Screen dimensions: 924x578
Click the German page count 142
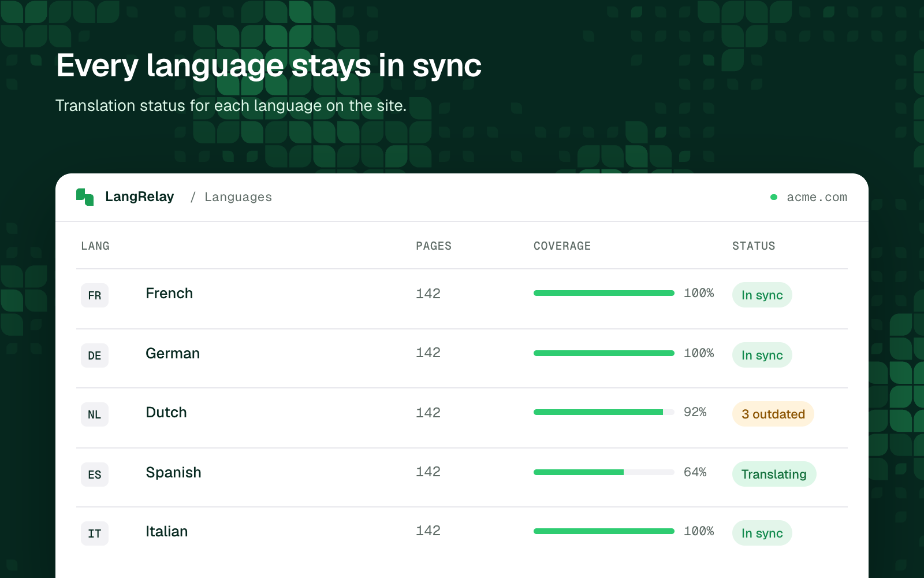click(428, 353)
